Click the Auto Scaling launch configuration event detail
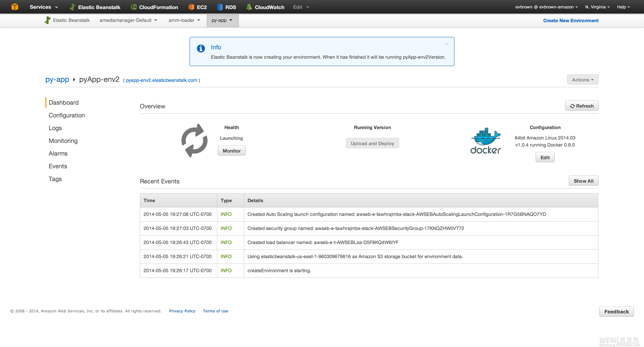 pyautogui.click(x=396, y=214)
